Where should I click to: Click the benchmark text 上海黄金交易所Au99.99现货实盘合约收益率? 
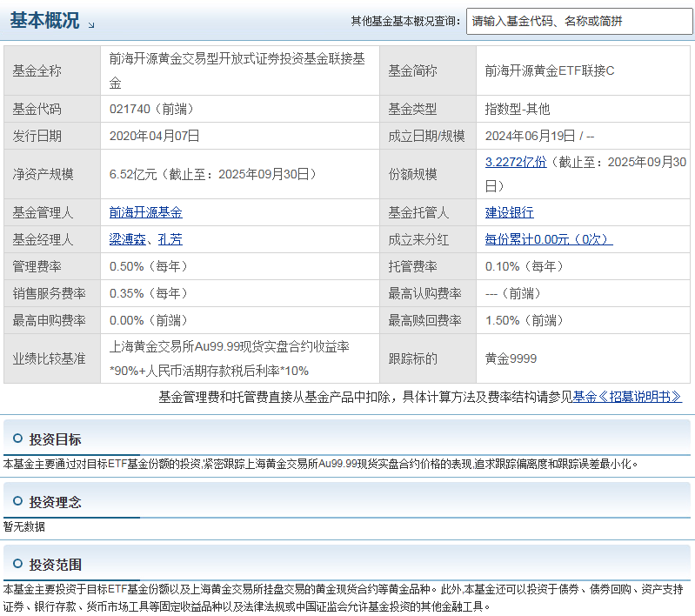click(x=229, y=346)
